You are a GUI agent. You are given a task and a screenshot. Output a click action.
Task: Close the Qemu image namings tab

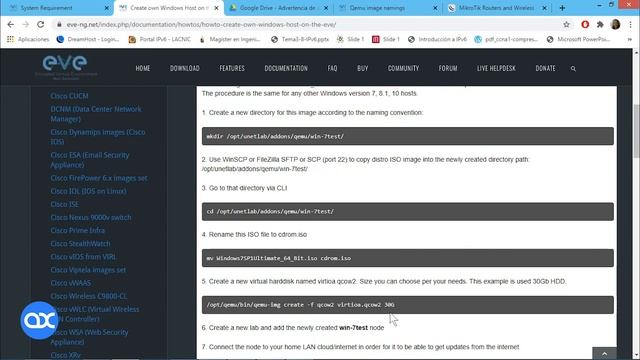click(435, 8)
